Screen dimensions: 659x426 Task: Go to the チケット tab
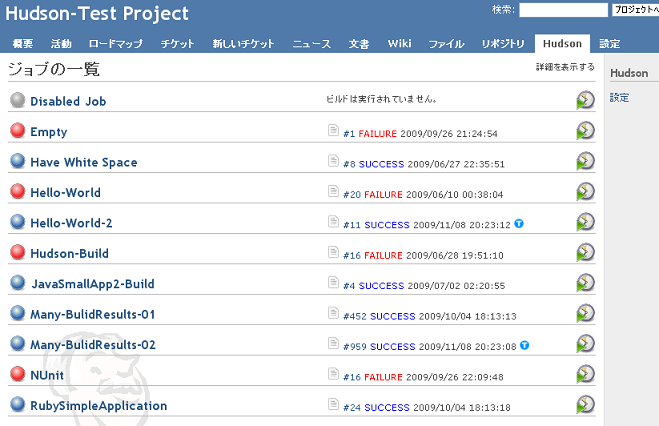[x=177, y=44]
